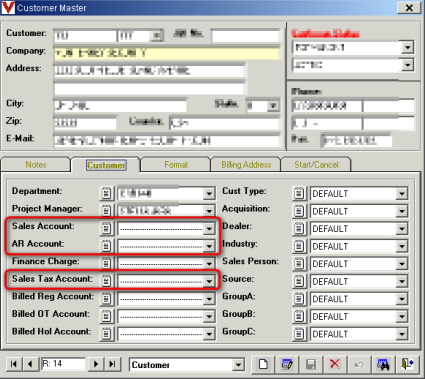This screenshot has width=425, height=379.
Task: Open lookup icon next to Cust Type
Action: pos(299,193)
